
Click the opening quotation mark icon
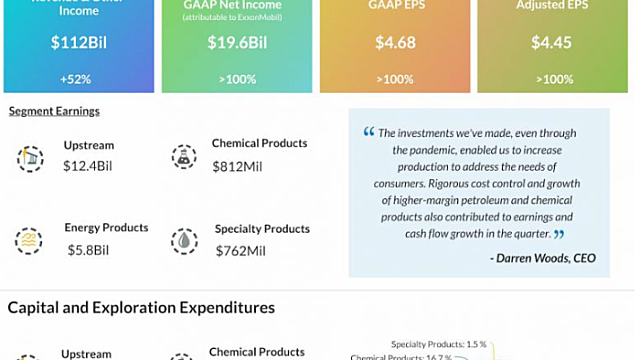point(369,131)
